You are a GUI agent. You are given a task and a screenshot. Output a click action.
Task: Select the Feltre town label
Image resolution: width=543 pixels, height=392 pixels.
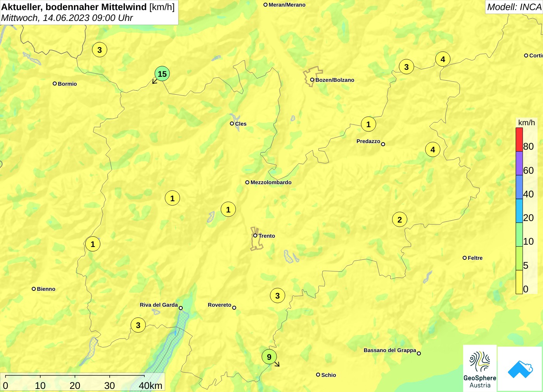coord(475,258)
